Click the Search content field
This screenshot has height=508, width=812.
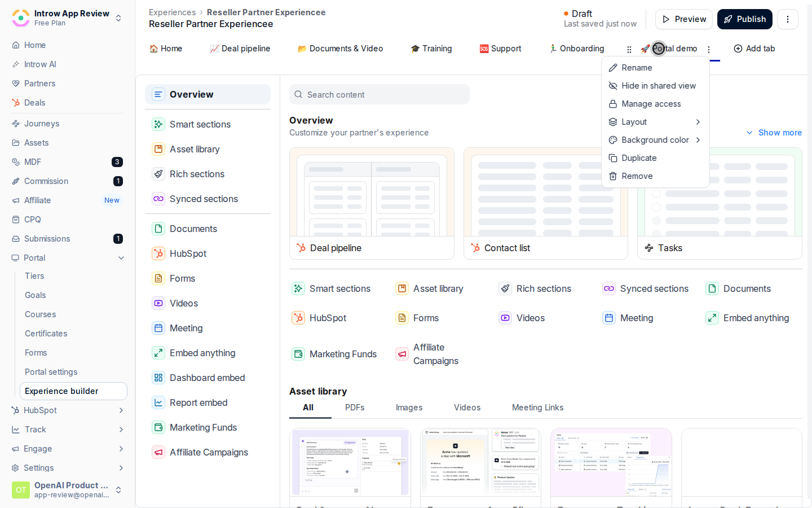click(379, 94)
